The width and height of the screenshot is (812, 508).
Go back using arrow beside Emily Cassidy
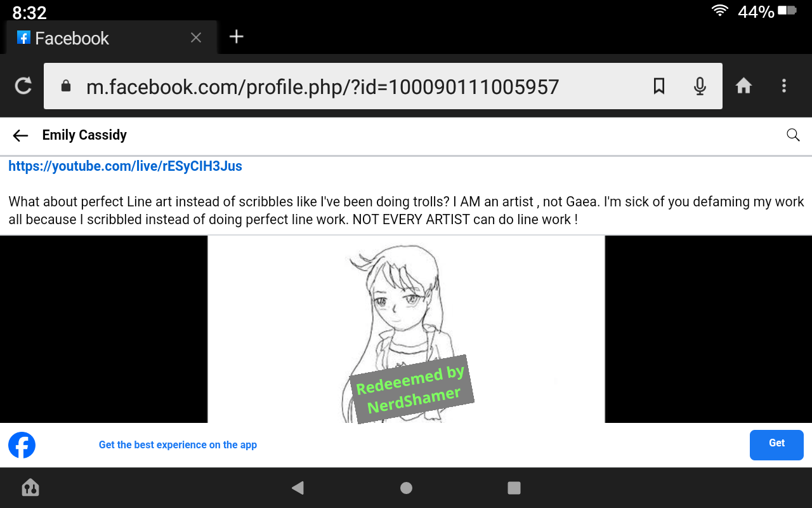point(20,135)
